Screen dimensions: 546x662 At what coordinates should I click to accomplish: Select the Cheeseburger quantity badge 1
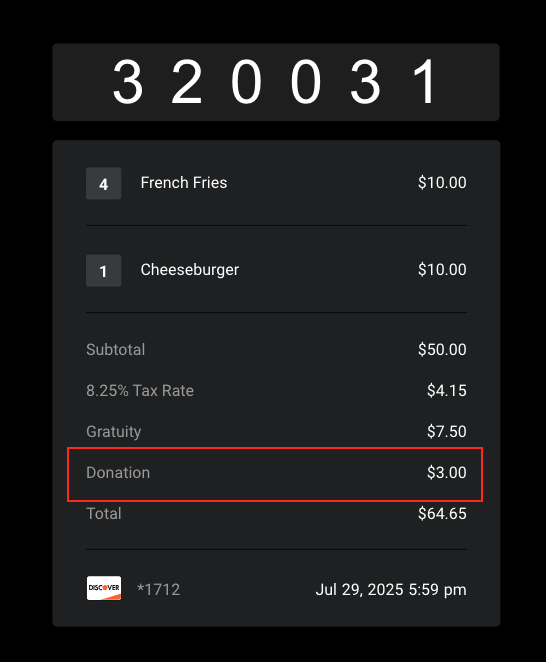(x=103, y=271)
